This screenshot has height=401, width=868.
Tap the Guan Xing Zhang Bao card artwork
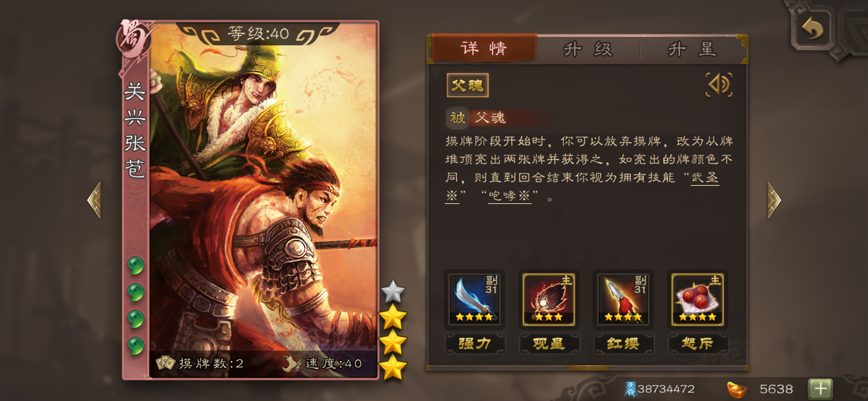coord(263,199)
